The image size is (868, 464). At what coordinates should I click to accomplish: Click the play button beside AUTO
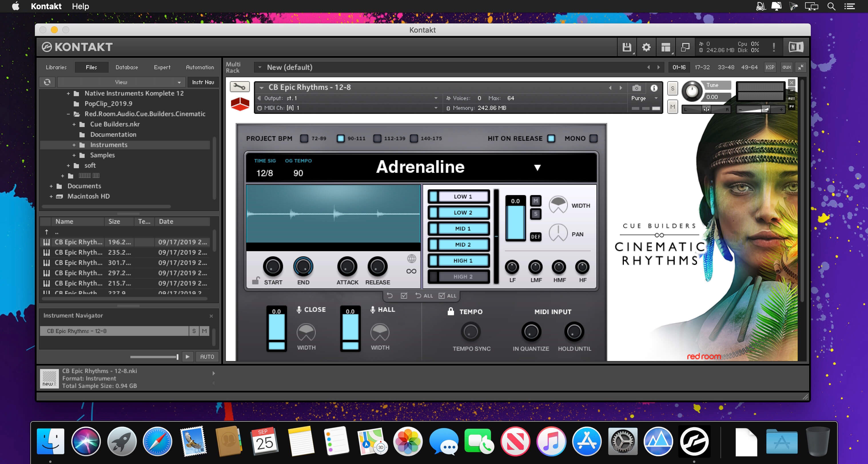coord(188,356)
